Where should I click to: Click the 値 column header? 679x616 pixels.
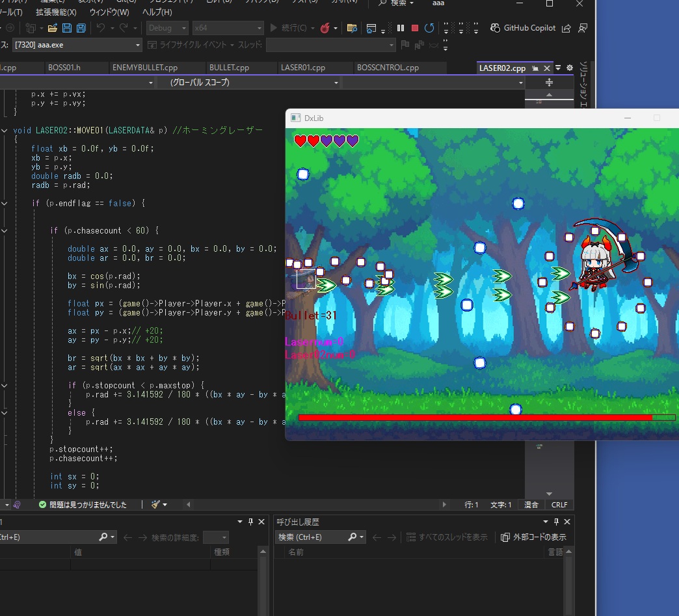tap(78, 552)
